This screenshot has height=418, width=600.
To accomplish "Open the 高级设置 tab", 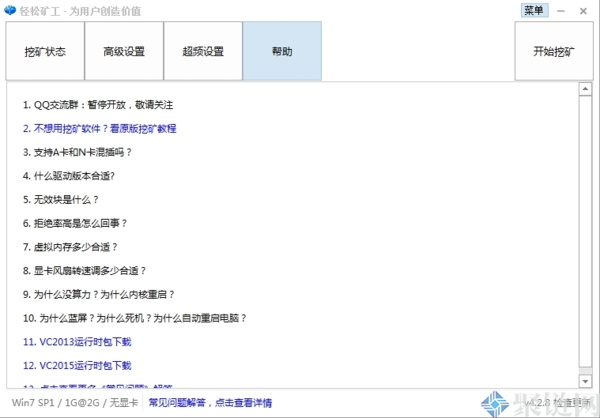I will click(123, 51).
